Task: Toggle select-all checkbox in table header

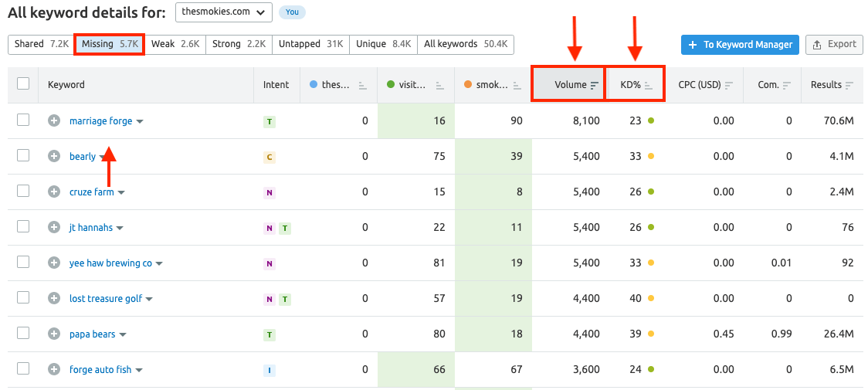Action: [x=22, y=83]
